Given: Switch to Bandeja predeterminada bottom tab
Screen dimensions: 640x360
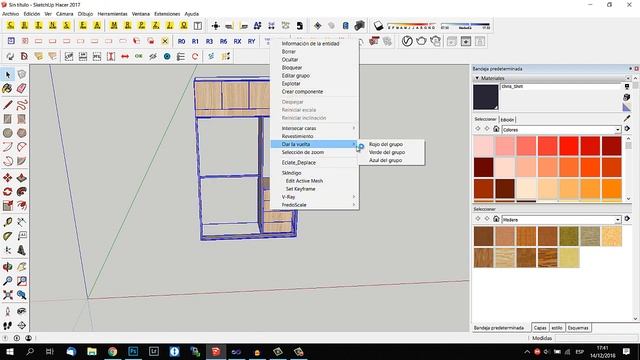Looking at the screenshot, I should pos(499,328).
